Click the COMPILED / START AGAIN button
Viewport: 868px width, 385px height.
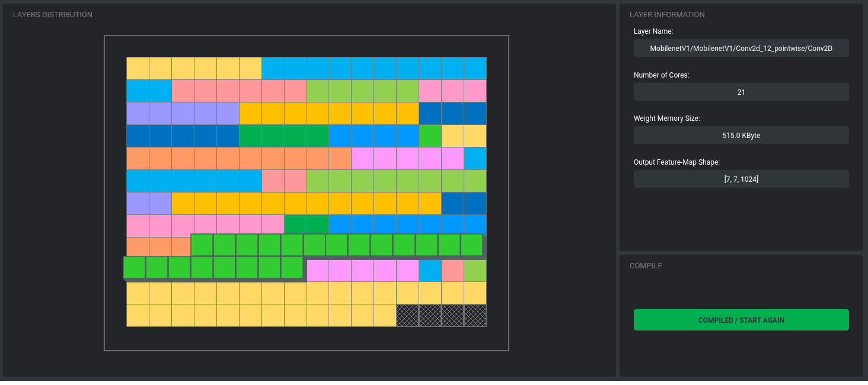(x=741, y=320)
